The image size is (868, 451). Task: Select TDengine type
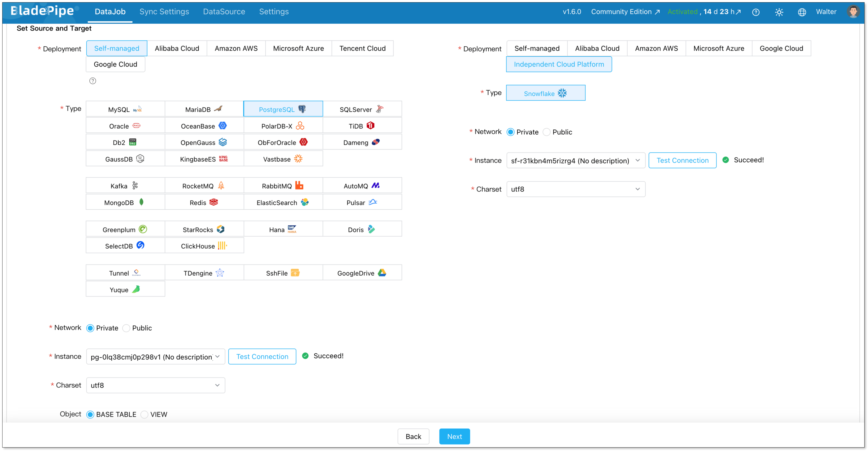(x=204, y=273)
